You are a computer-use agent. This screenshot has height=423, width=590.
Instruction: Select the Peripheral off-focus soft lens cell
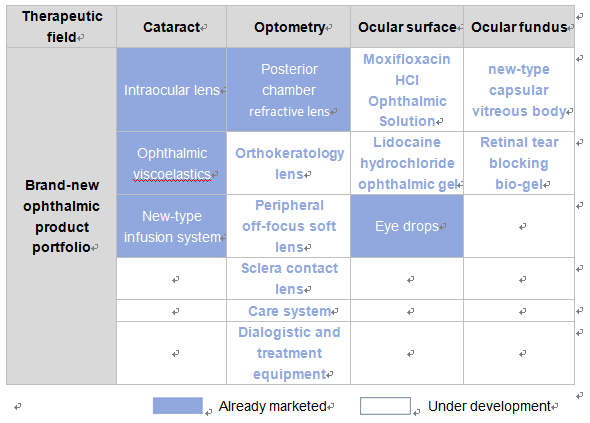click(x=289, y=226)
